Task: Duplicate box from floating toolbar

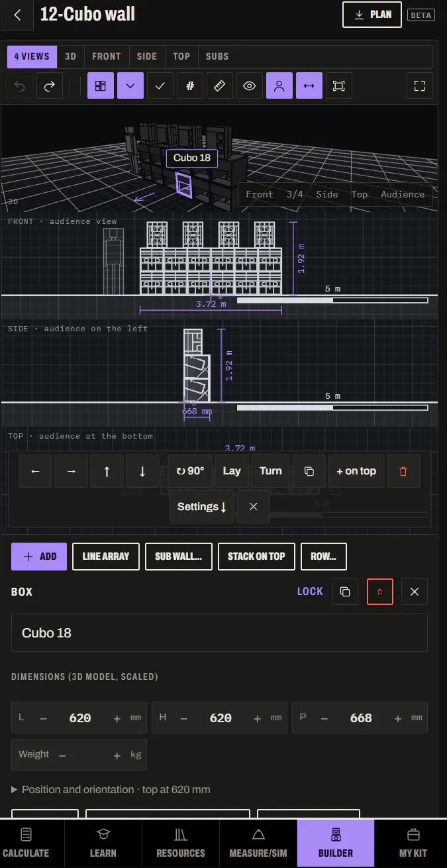Action: tap(309, 471)
